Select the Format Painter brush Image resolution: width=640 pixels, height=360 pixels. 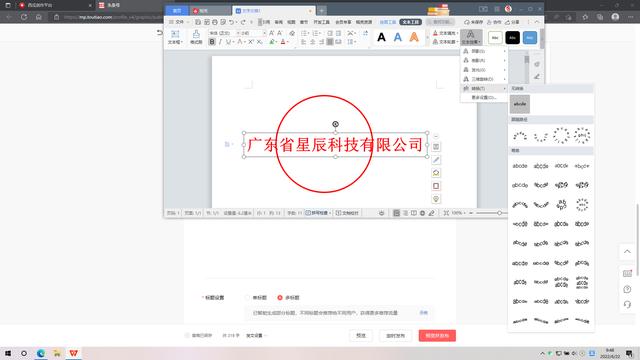pos(196,37)
